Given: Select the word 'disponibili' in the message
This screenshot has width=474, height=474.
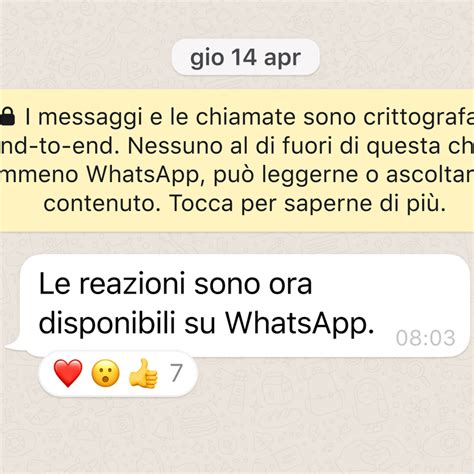Looking at the screenshot, I should coord(107,323).
